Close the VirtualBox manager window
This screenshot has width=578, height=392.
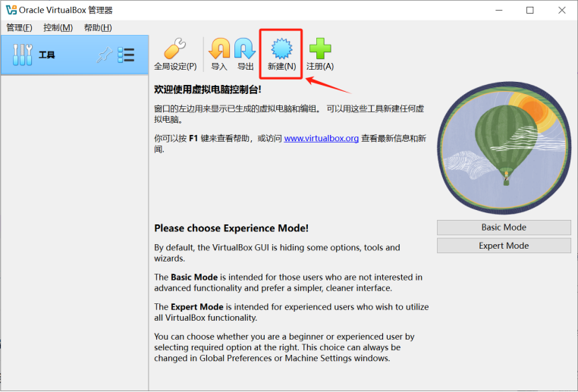(562, 10)
